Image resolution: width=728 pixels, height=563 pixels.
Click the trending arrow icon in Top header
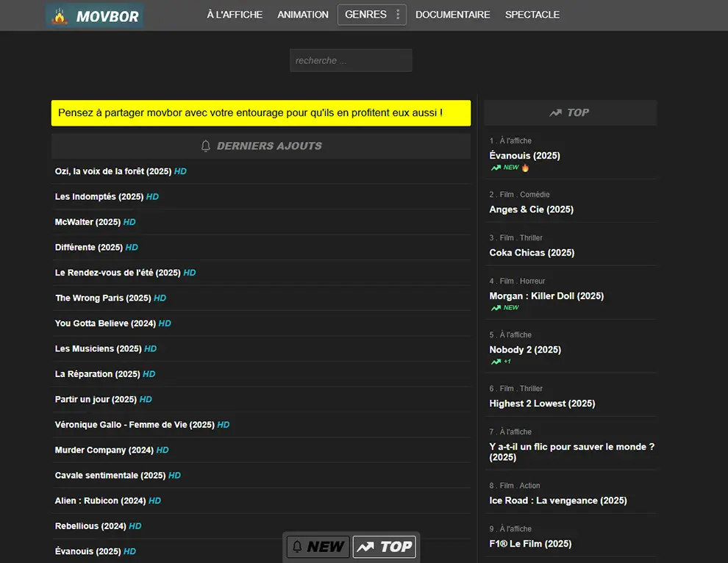point(555,112)
